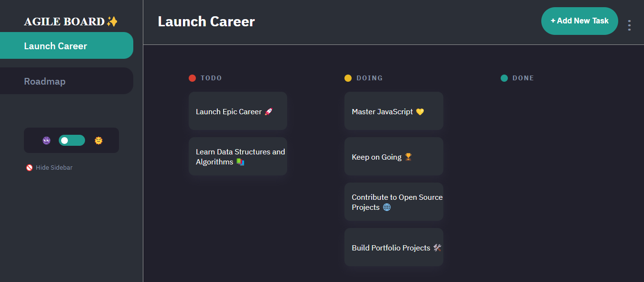644x282 pixels.
Task: Click the green DONE status dot
Action: click(x=504, y=78)
